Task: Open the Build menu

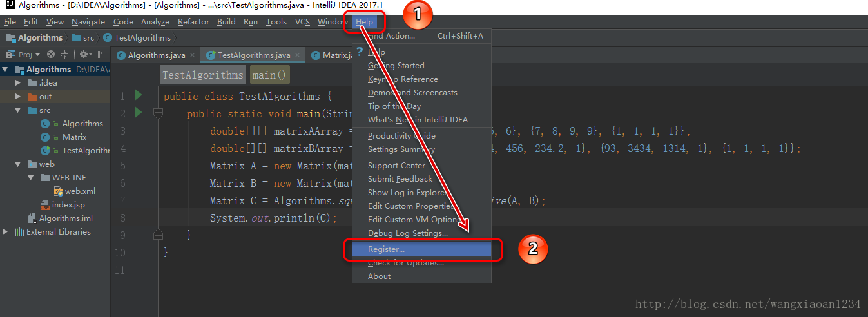Action: tap(226, 22)
